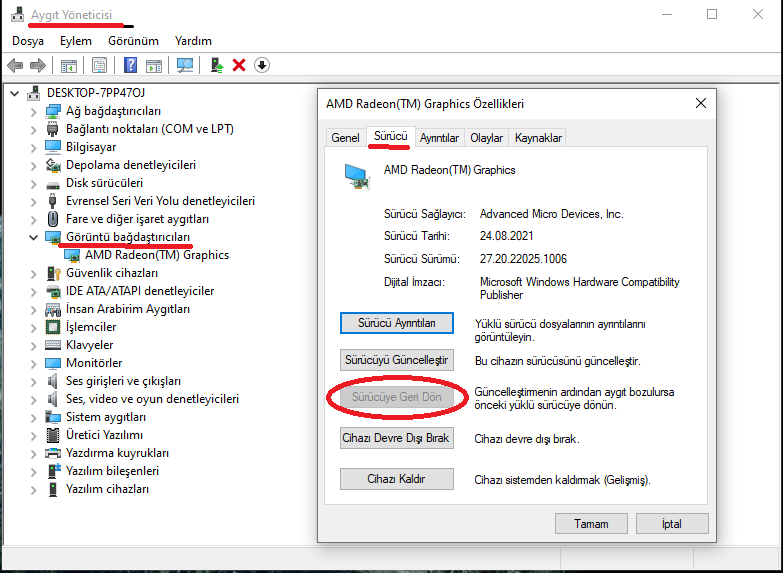Click the Cihazı Kaldır button
This screenshot has height=573, width=783.
[x=397, y=479]
